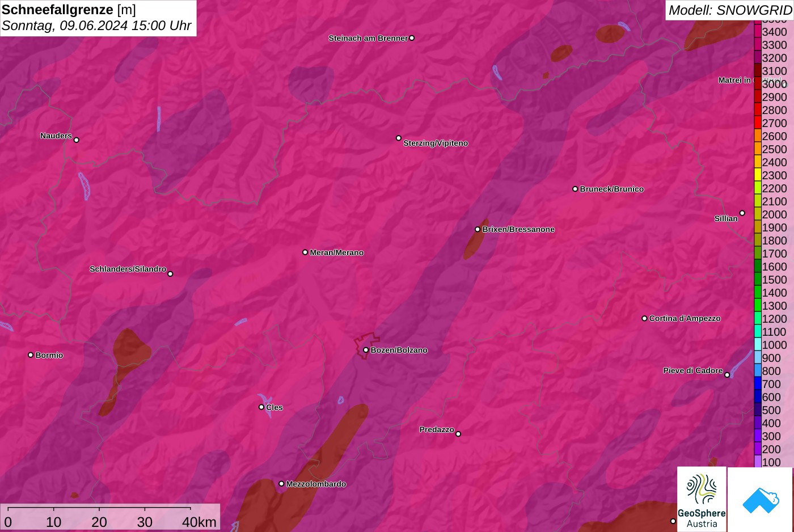794x532 pixels.
Task: Click the Sterzing/Vipiteno label text
Action: [436, 143]
